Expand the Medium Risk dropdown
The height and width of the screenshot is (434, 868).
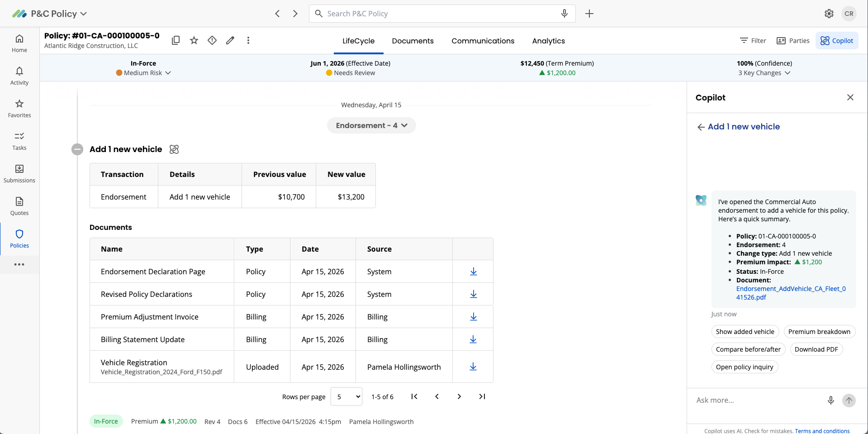(143, 73)
